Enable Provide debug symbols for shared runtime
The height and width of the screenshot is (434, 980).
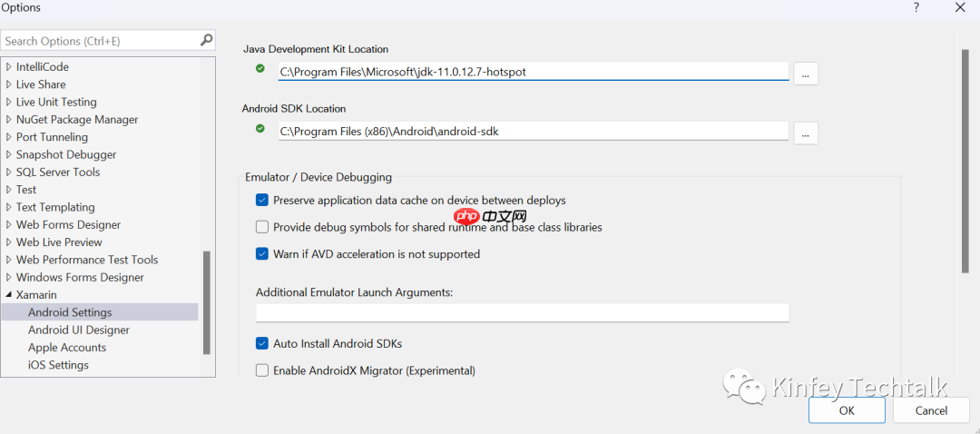pyautogui.click(x=262, y=227)
